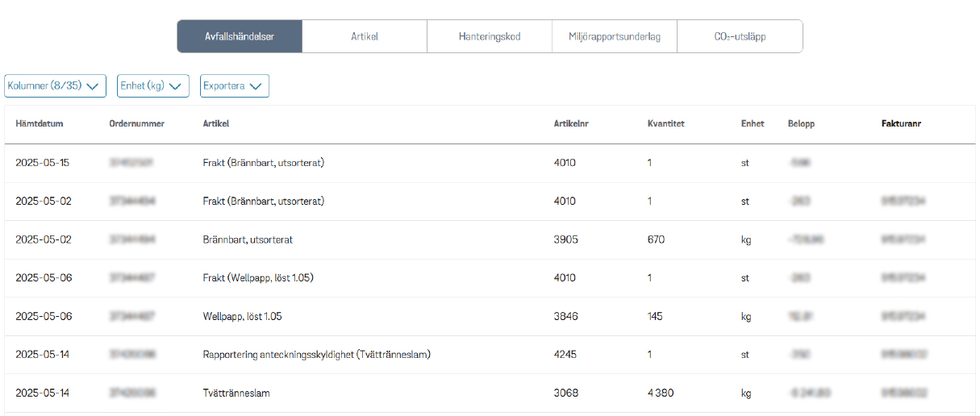Click the Rapportering anteckningsskyldighet row
Image resolution: width=980 pixels, height=416 pixels.
pyautogui.click(x=316, y=355)
